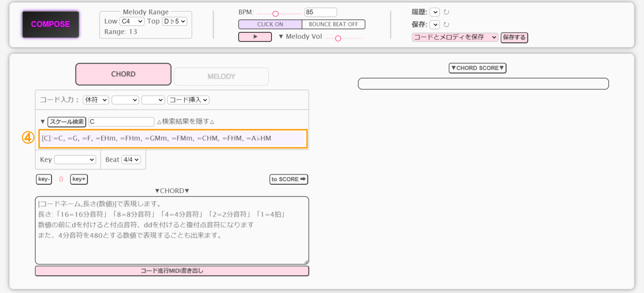Collapse the Melody Vol triangle
This screenshot has height=293, width=644.
coord(281,37)
